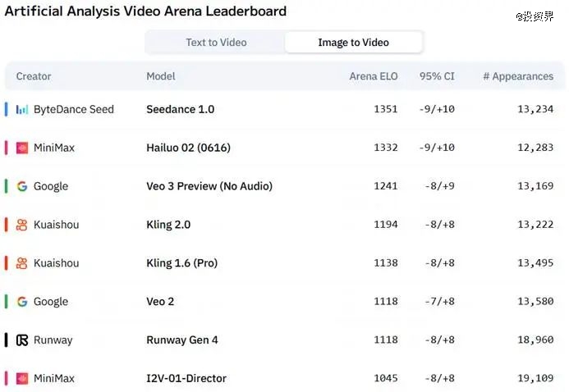Click the Google logo beside Veo 3 Preview

22,186
